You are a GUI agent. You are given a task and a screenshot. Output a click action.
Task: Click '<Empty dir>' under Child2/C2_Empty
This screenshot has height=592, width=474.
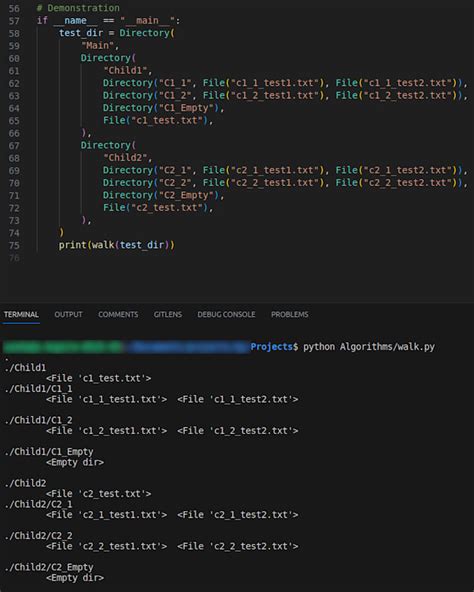[75, 578]
